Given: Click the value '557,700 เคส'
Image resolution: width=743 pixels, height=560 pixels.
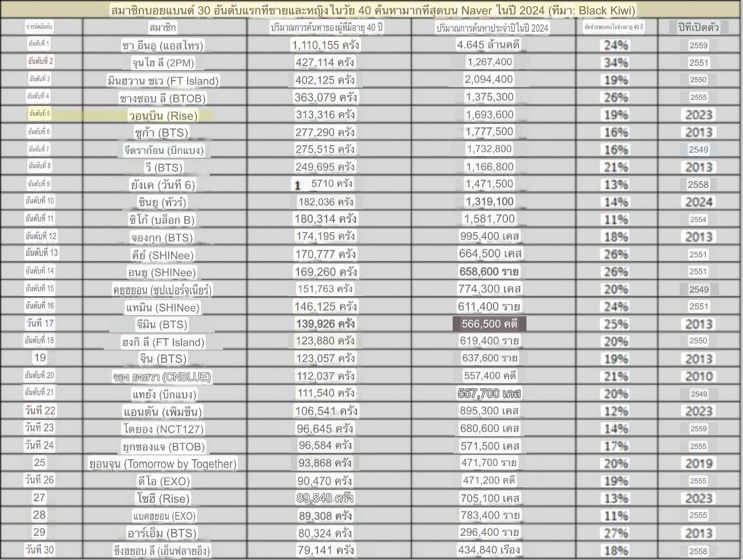Looking at the screenshot, I should [x=489, y=393].
